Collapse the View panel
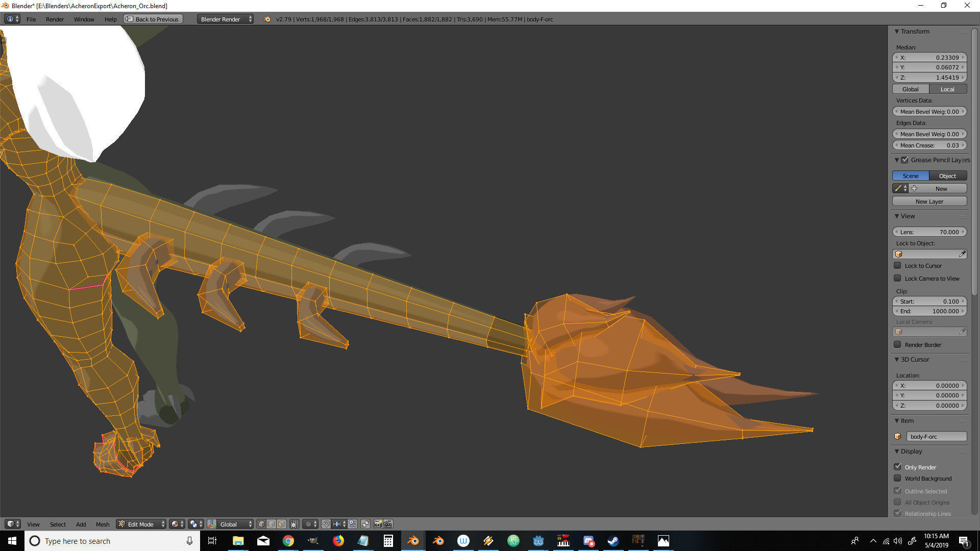 pos(896,216)
